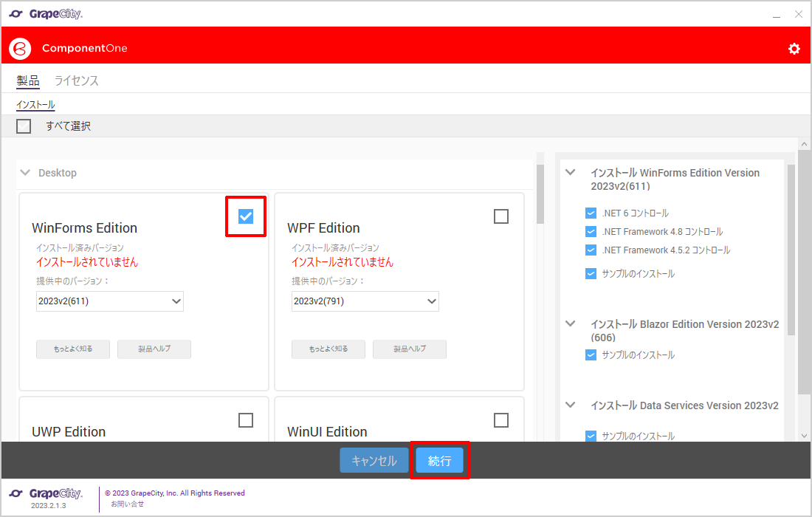Click the GrapeCity logo in title bar
Image resolution: width=812 pixels, height=517 pixels.
[46, 14]
